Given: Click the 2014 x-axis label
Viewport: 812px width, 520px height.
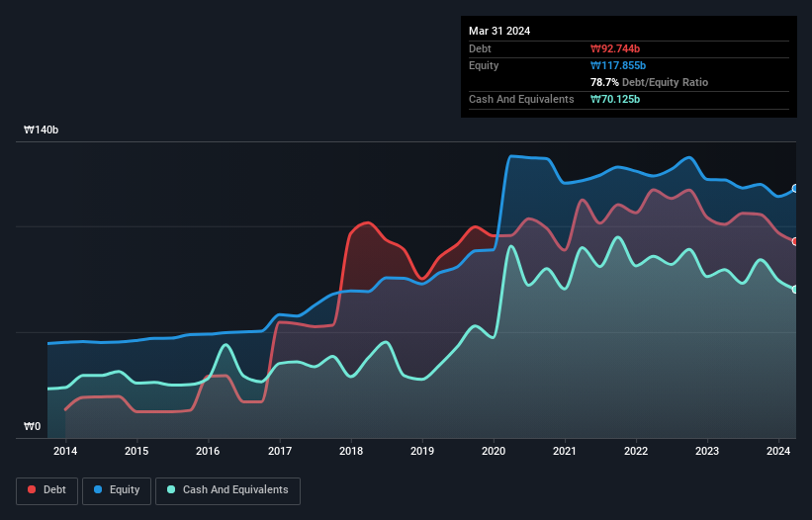Looking at the screenshot, I should pyautogui.click(x=65, y=451).
